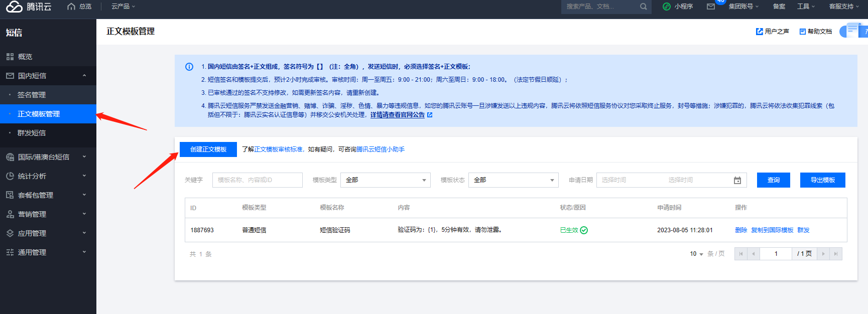
Task: Expand the 客服支持 menu
Action: tap(844, 7)
